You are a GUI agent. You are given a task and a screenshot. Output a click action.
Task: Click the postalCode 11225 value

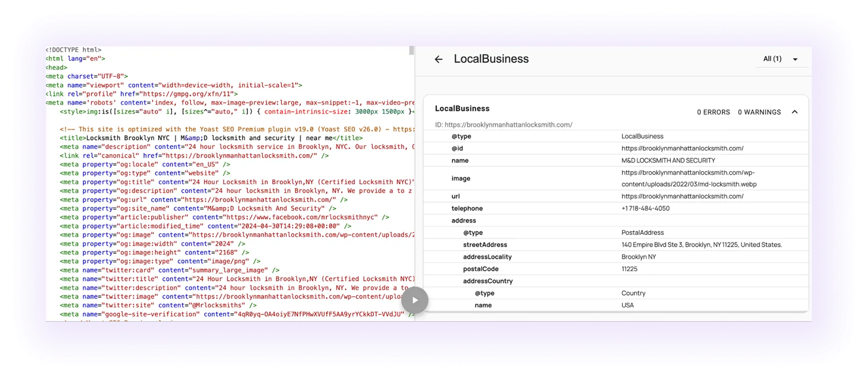[629, 269]
